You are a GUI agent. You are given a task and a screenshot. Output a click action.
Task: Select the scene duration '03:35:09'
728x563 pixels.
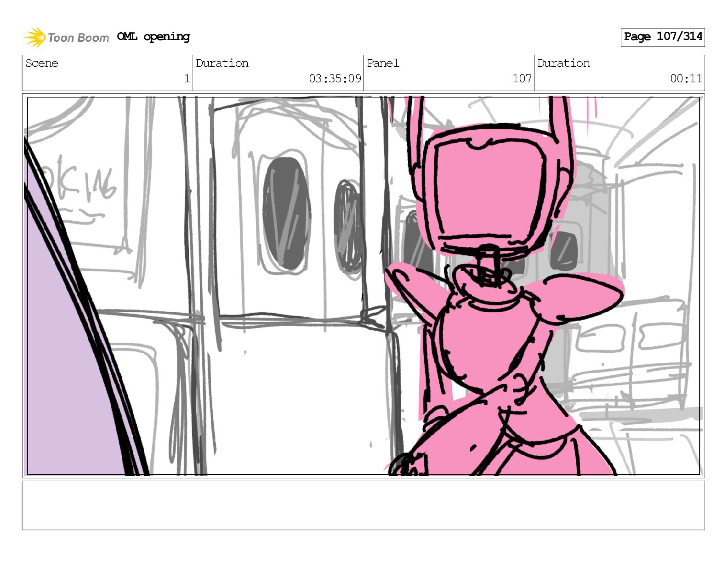pyautogui.click(x=335, y=79)
